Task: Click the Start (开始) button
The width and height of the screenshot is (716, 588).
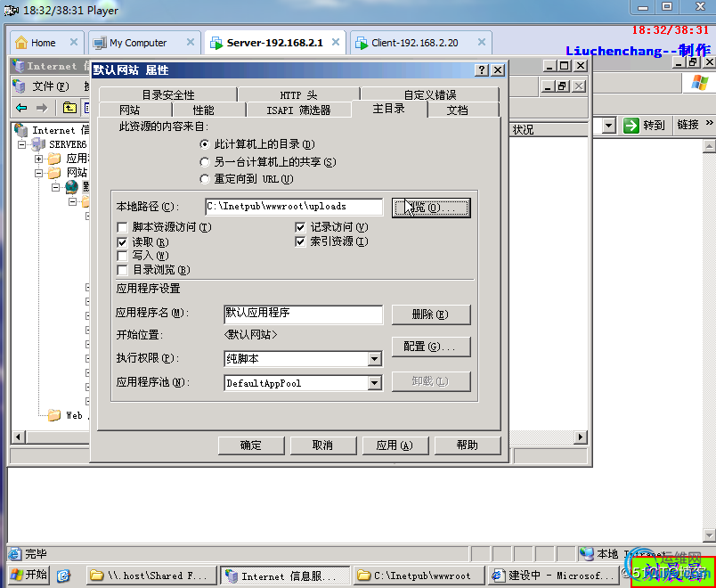Action: click(x=28, y=575)
